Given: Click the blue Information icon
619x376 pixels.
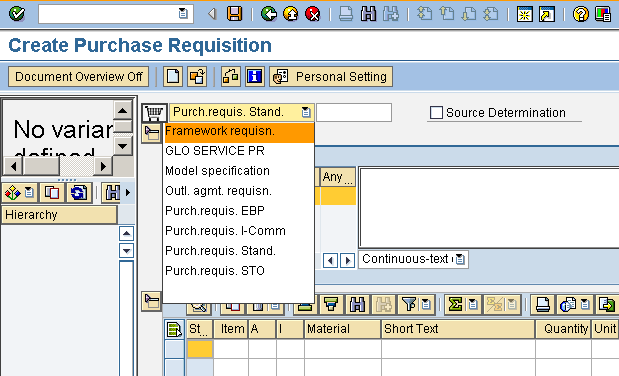Looking at the screenshot, I should (255, 76).
